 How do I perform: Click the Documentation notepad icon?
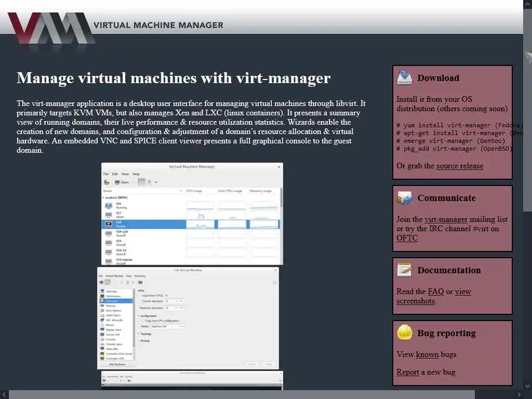[404, 270]
